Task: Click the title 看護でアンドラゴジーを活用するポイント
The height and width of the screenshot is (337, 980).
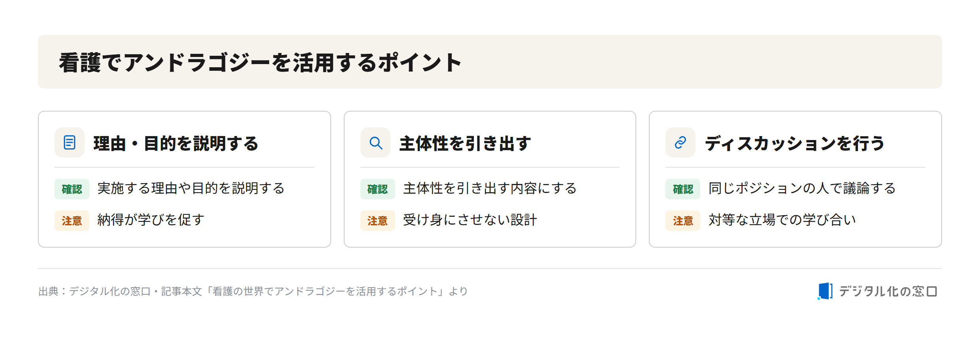Action: (x=260, y=62)
